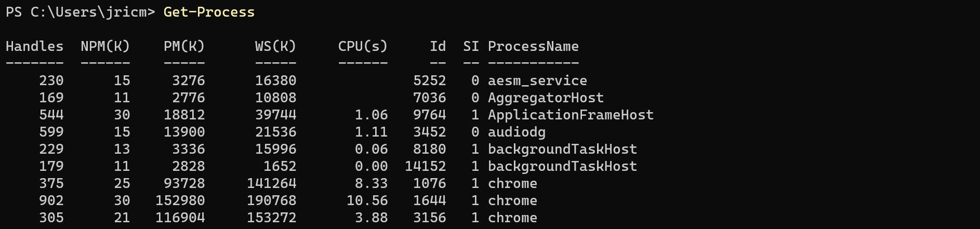The image size is (980, 229).
Task: Click the CPU value 10.56
Action: pos(367,200)
